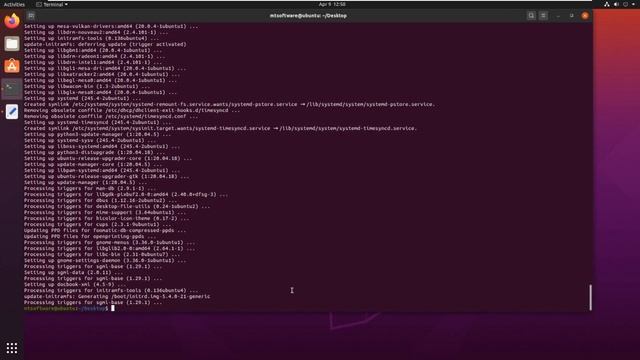
Task: Expand the system menu arrow in top bar
Action: pos(633,4)
